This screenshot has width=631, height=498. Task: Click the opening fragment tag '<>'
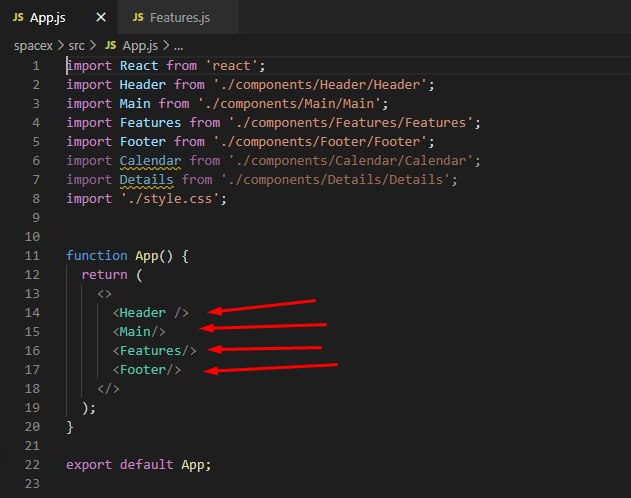(x=104, y=294)
